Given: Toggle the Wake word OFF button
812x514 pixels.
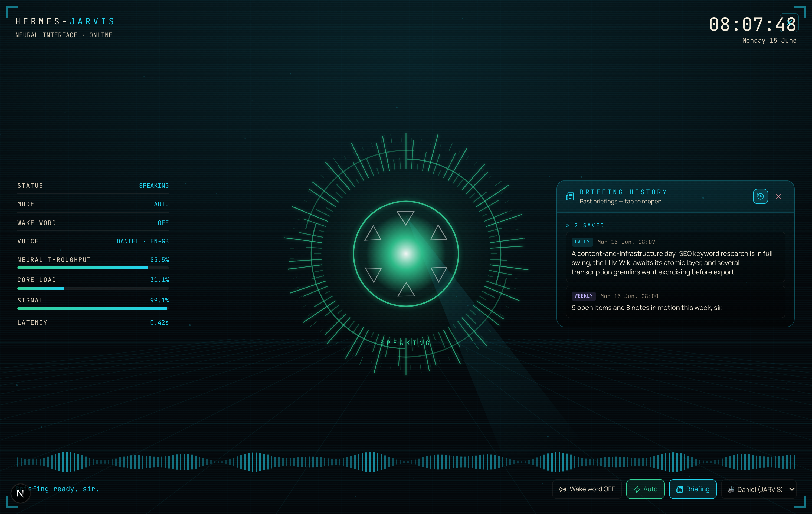Looking at the screenshot, I should pyautogui.click(x=587, y=489).
